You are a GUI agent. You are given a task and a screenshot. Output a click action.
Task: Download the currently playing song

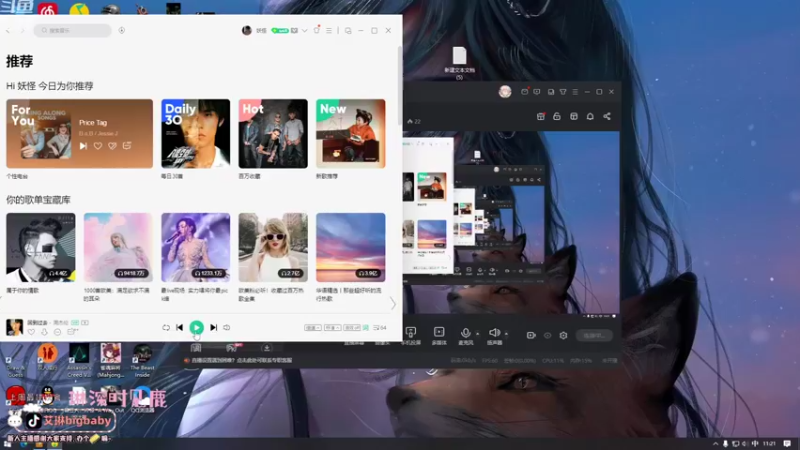[x=44, y=332]
